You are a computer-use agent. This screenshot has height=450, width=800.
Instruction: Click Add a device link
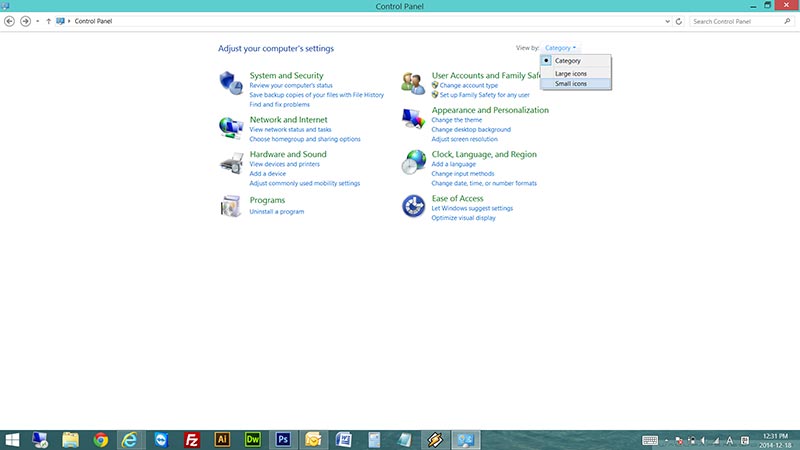267,174
